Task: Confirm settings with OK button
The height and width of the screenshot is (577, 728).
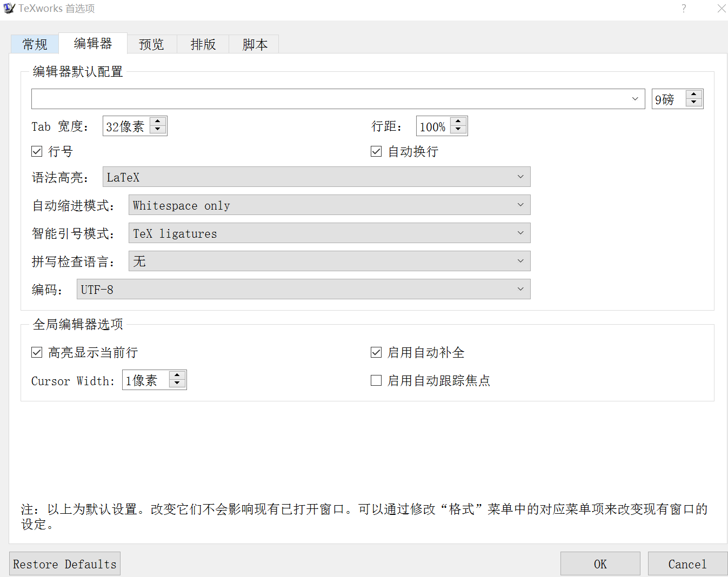Action: pyautogui.click(x=600, y=563)
